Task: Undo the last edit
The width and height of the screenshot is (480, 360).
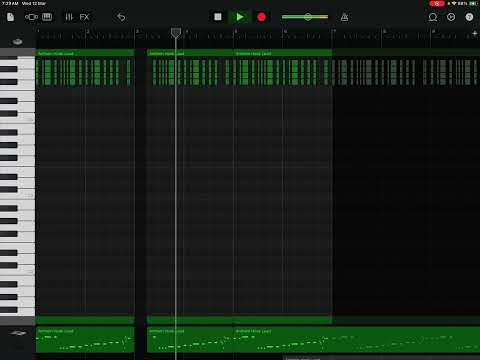Action: pos(121,17)
